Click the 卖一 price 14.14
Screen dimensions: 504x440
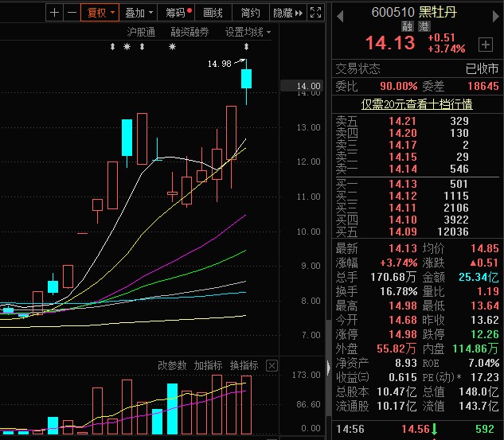(403, 169)
